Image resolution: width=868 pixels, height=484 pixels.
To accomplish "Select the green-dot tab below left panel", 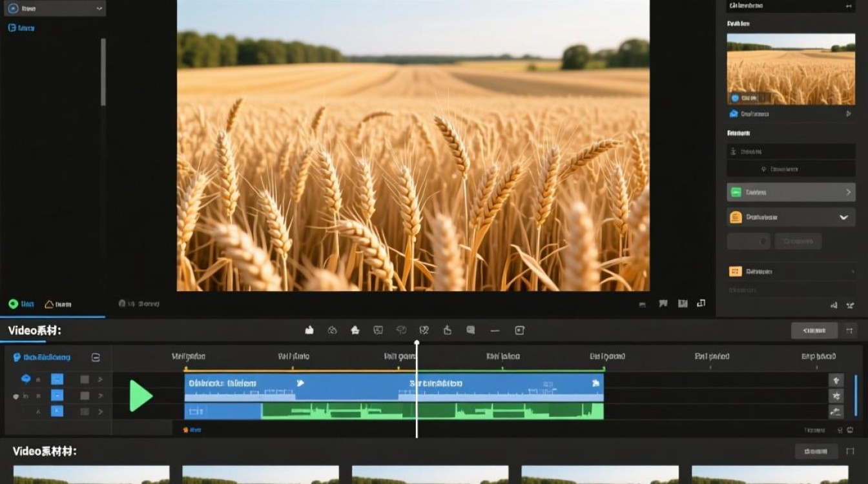I will (21, 304).
